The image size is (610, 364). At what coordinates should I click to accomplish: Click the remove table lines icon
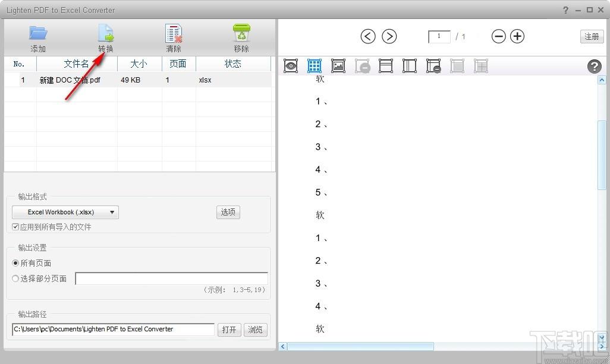[x=433, y=66]
